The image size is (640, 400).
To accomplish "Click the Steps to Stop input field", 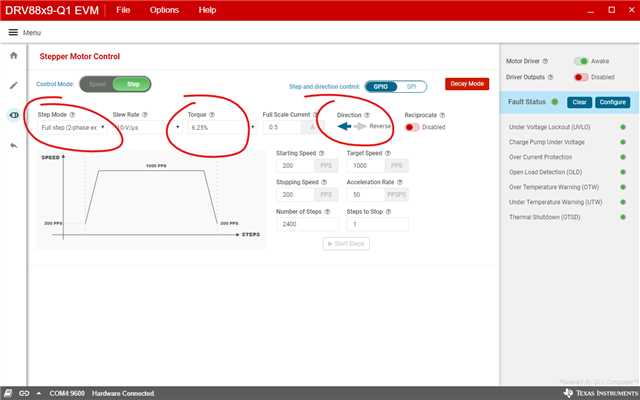I will pos(378,224).
